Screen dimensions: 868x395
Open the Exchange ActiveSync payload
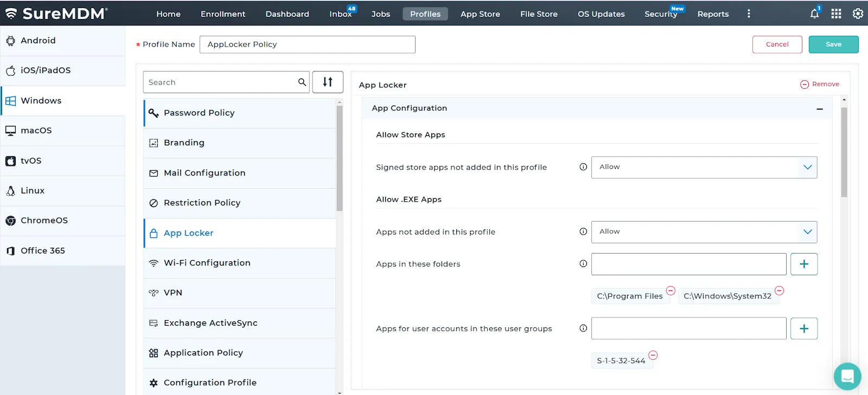click(x=240, y=323)
